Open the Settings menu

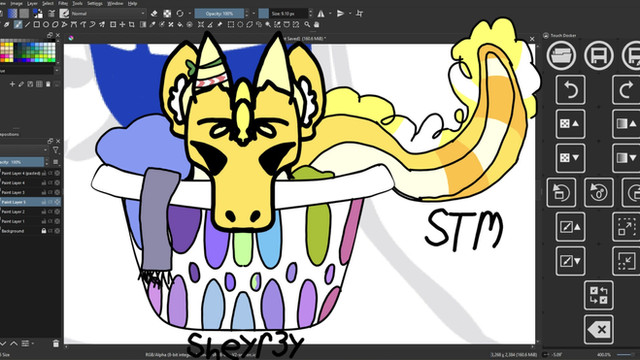pos(95,3)
